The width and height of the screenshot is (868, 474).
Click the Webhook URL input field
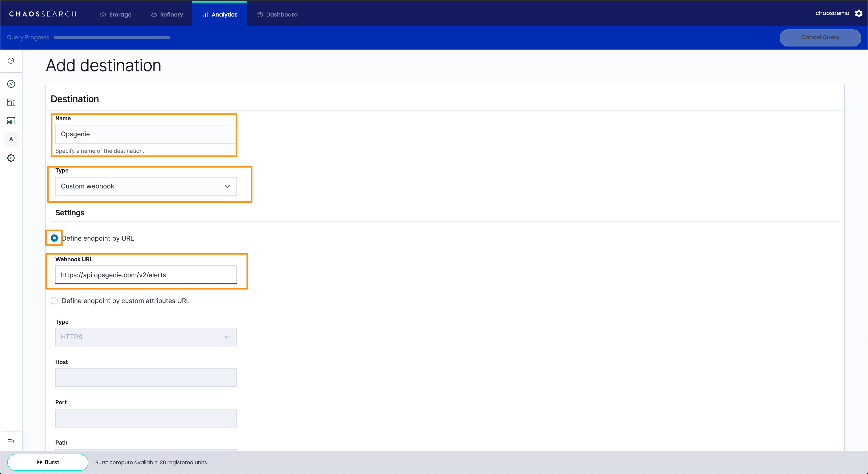(145, 275)
